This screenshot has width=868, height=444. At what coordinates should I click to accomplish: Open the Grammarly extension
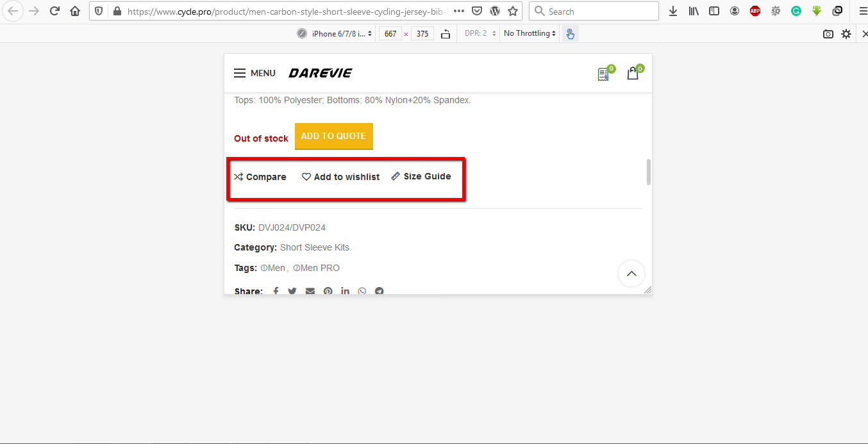(x=796, y=11)
